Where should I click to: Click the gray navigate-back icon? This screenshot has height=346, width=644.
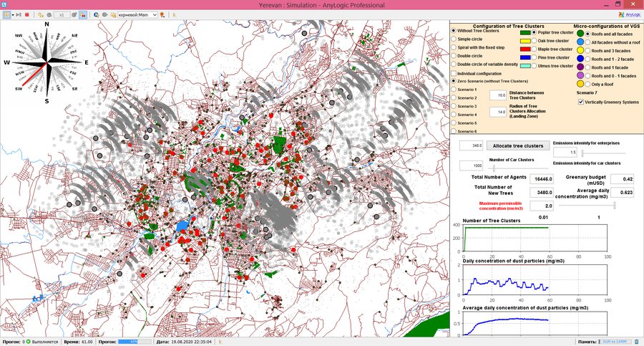[104, 15]
